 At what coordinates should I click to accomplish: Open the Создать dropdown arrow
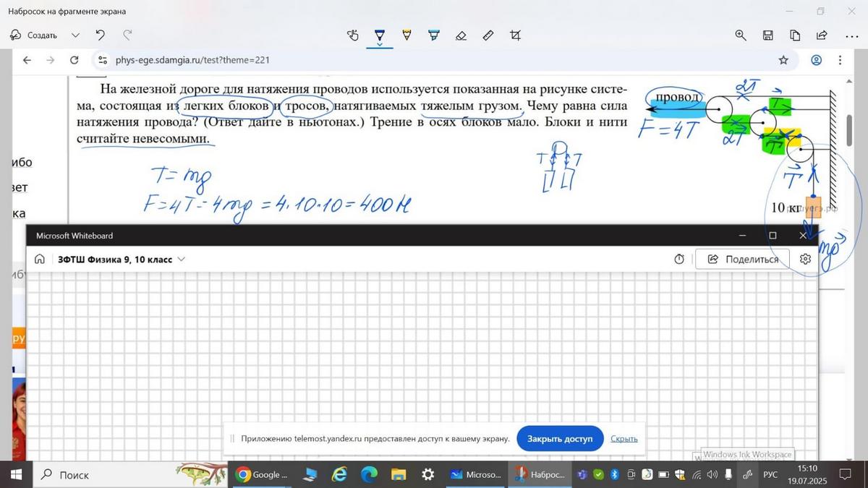pos(75,35)
